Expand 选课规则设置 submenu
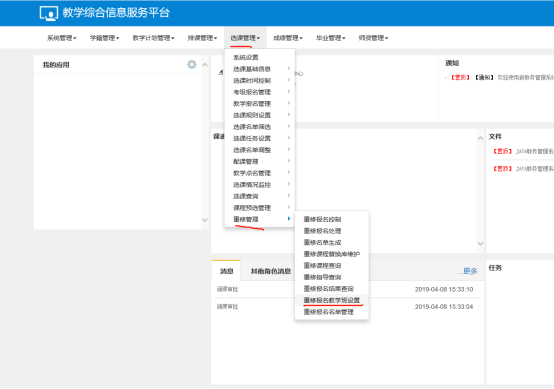 (260, 115)
